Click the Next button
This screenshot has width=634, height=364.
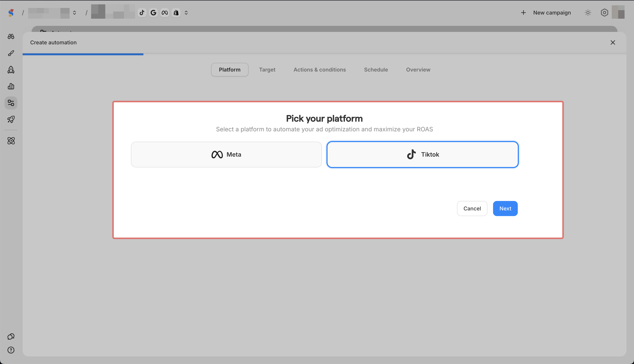[x=505, y=209]
